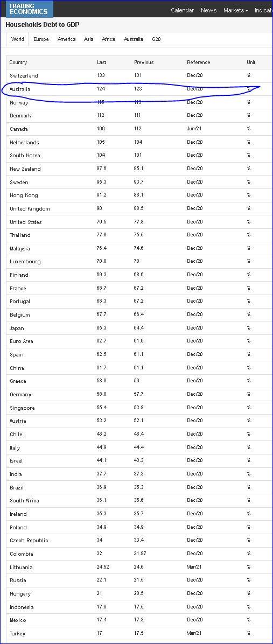Switch to the America tab
The image size is (273, 644).
[67, 39]
